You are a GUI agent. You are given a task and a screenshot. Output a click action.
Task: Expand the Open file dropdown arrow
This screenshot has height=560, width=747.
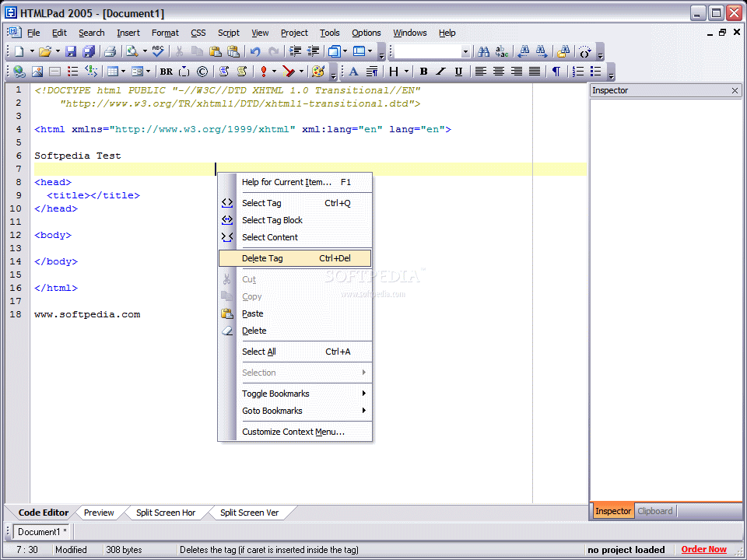coord(58,51)
